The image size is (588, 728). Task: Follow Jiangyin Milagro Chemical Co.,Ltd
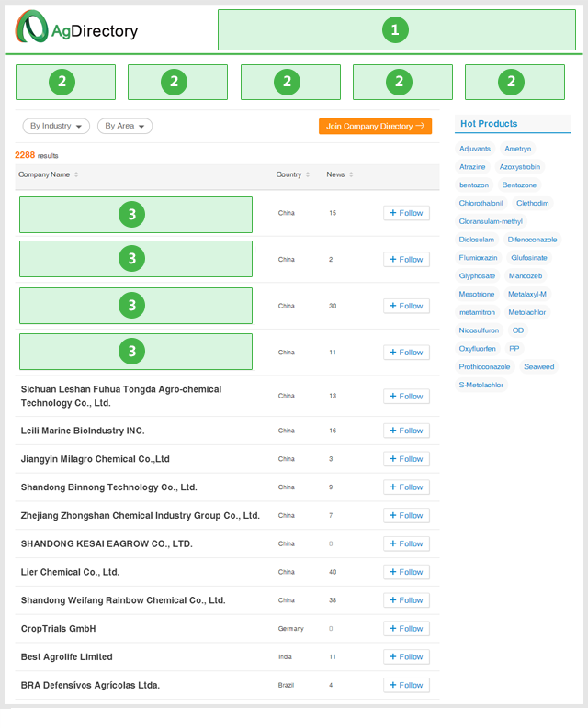[x=406, y=459]
